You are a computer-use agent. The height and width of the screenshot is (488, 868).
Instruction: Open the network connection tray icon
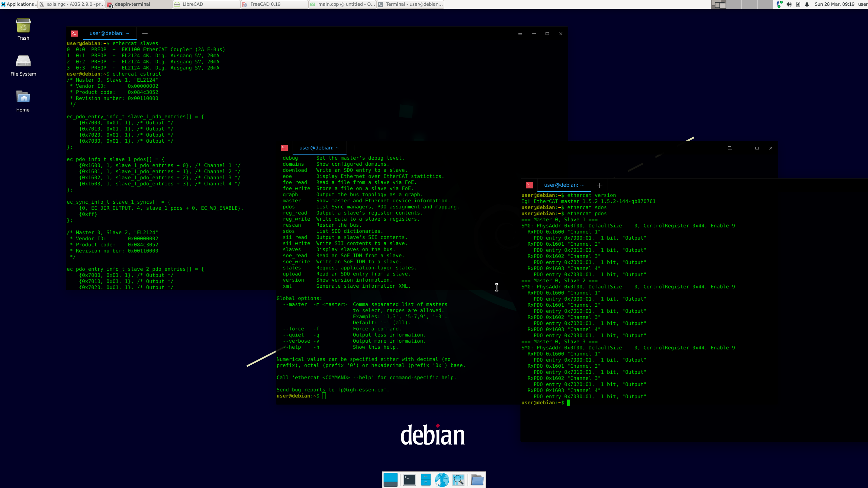779,4
